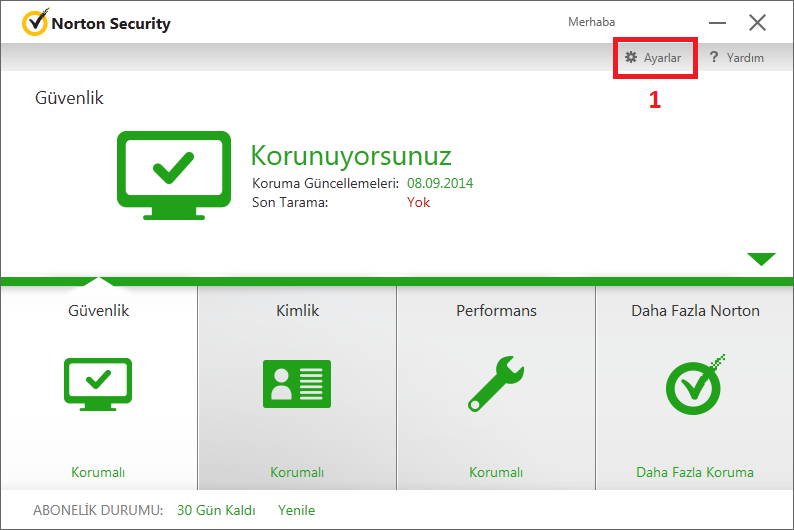The width and height of the screenshot is (794, 530).
Task: Select the Performans wrench icon
Action: click(x=496, y=384)
